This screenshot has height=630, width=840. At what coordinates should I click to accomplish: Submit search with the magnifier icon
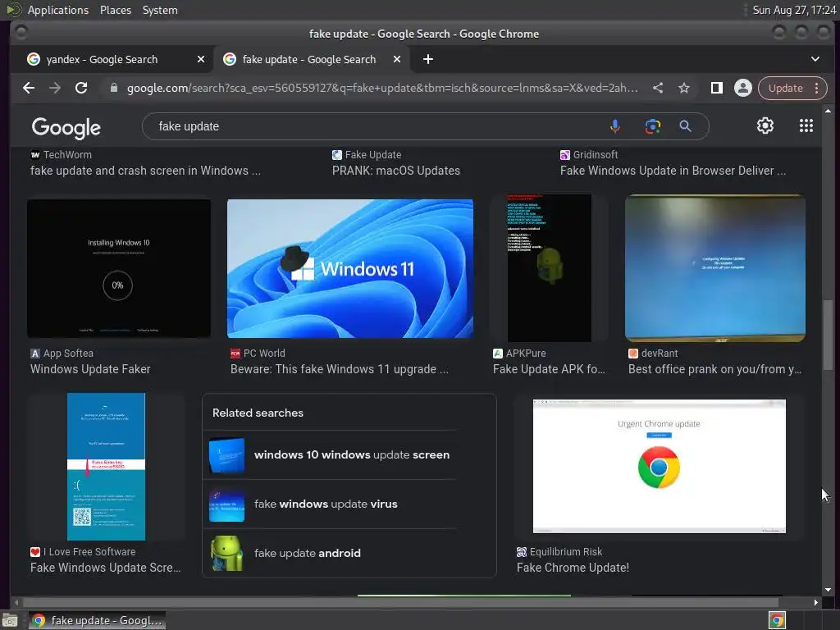pos(685,126)
